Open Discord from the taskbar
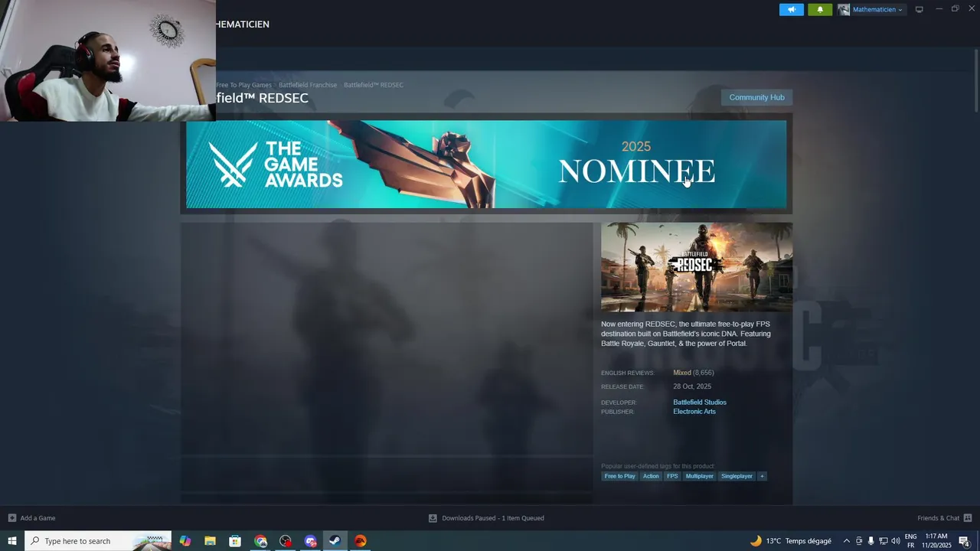The image size is (980, 551). pyautogui.click(x=310, y=541)
